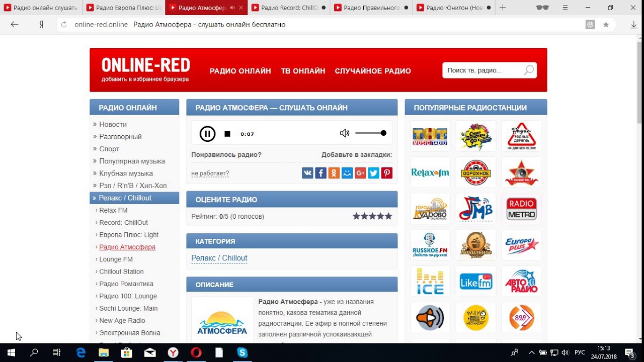The image size is (644, 362).
Task: Open Windows notification center
Action: [630, 352]
